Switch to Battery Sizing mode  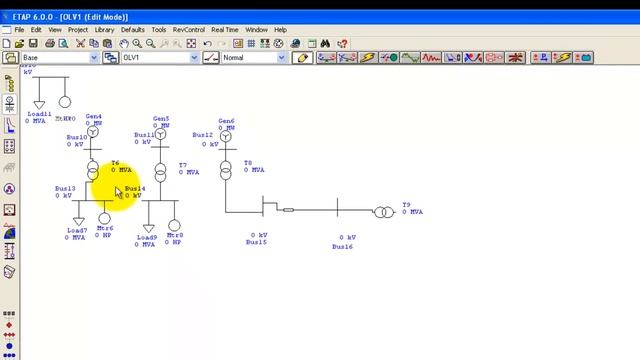tap(583, 58)
